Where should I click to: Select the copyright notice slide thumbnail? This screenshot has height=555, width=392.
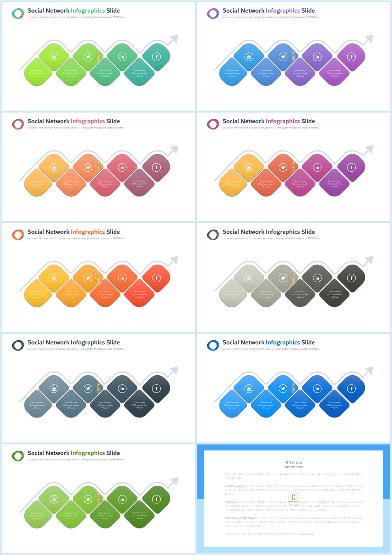pyautogui.click(x=293, y=498)
